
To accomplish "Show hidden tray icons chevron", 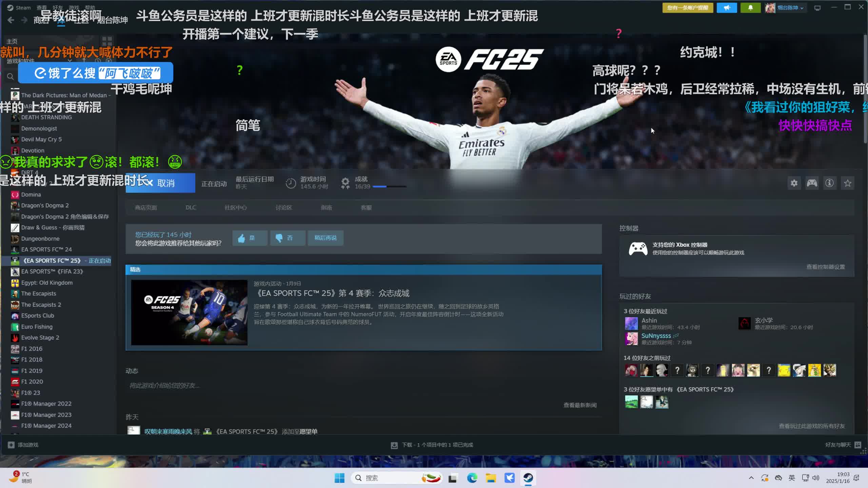I will coord(751,478).
